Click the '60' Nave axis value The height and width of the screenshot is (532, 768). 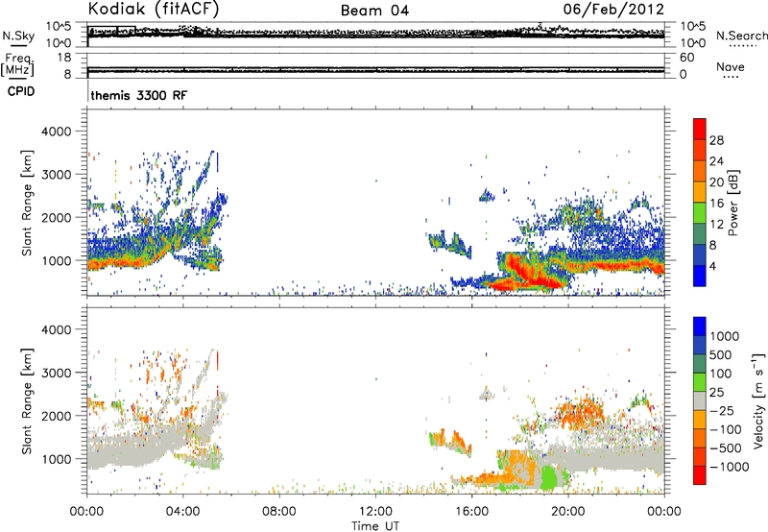[x=687, y=58]
